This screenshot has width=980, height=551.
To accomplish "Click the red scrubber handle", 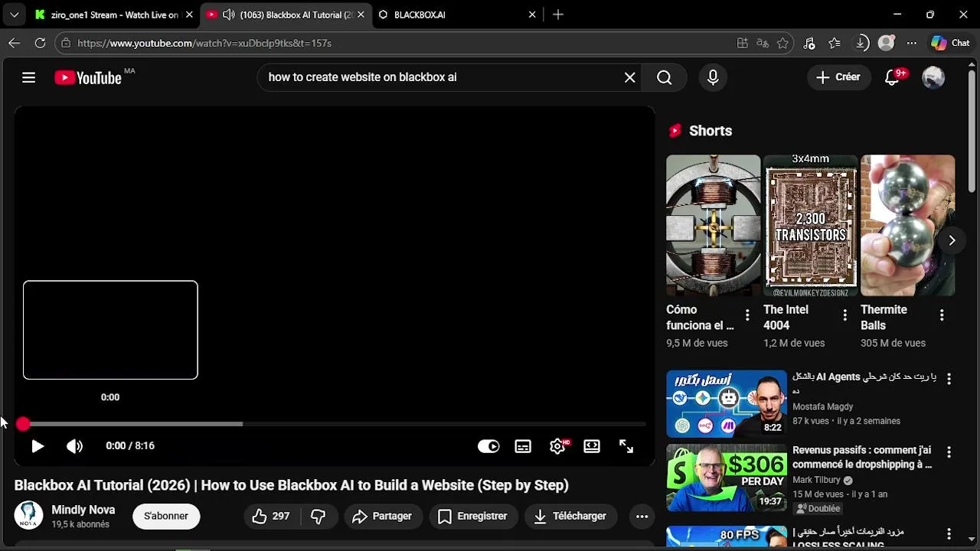I will 23,424.
